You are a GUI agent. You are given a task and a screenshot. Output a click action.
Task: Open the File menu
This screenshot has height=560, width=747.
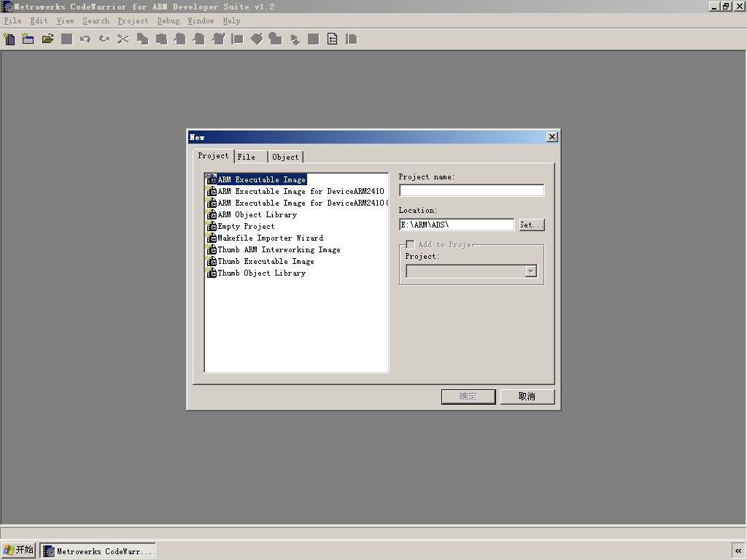(13, 21)
